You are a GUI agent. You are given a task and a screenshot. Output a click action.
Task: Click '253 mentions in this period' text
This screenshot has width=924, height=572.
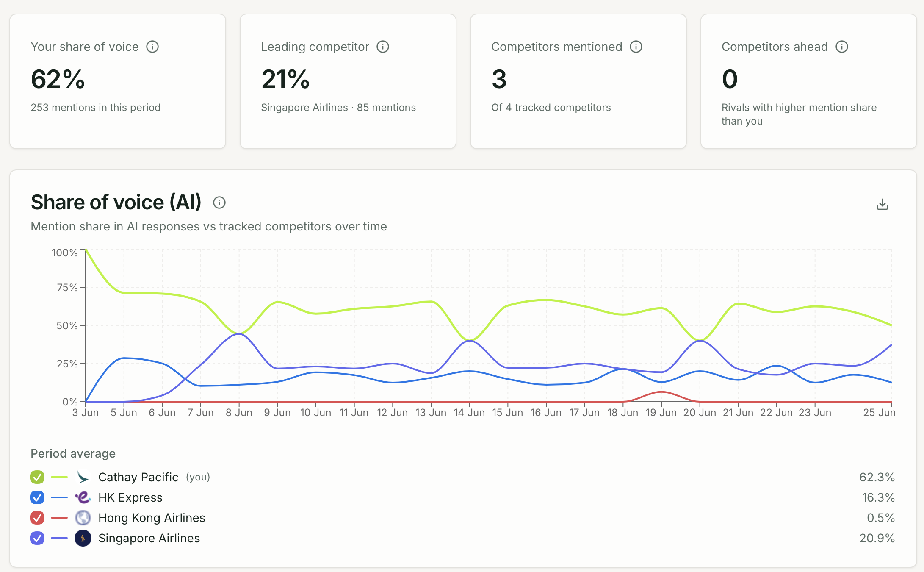pyautogui.click(x=96, y=108)
